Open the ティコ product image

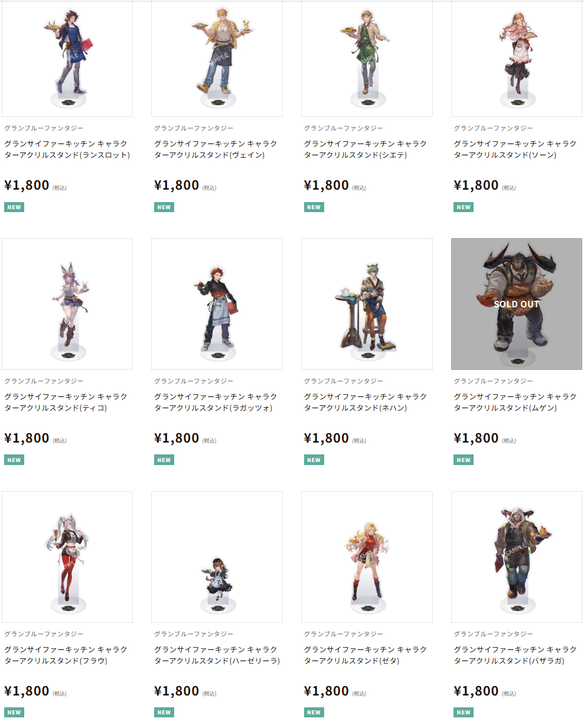pyautogui.click(x=67, y=304)
